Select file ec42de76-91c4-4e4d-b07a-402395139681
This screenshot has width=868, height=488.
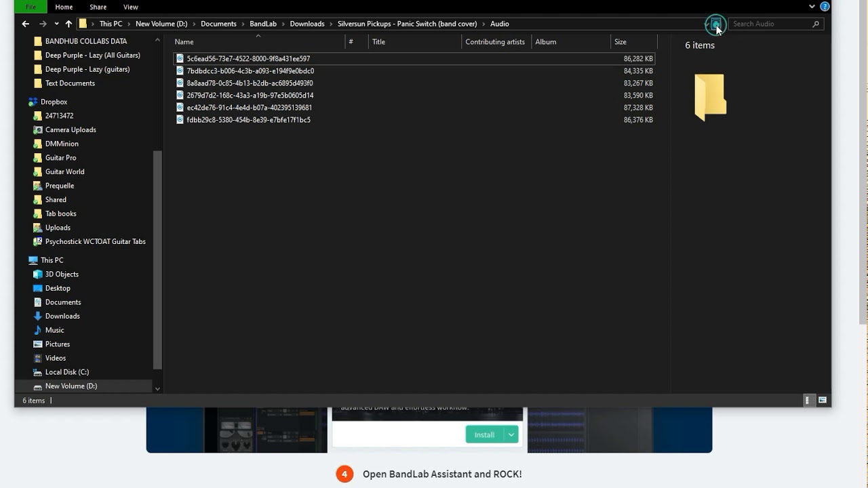[414, 107]
